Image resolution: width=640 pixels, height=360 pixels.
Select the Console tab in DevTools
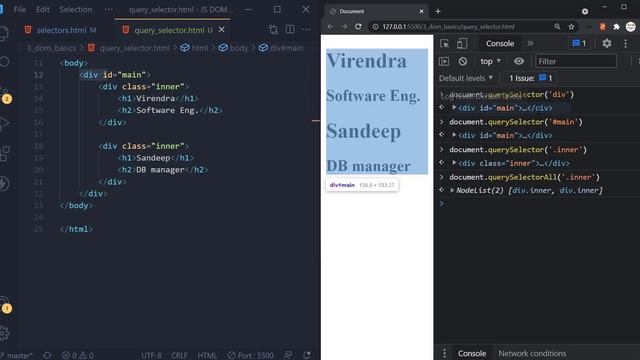click(x=500, y=43)
